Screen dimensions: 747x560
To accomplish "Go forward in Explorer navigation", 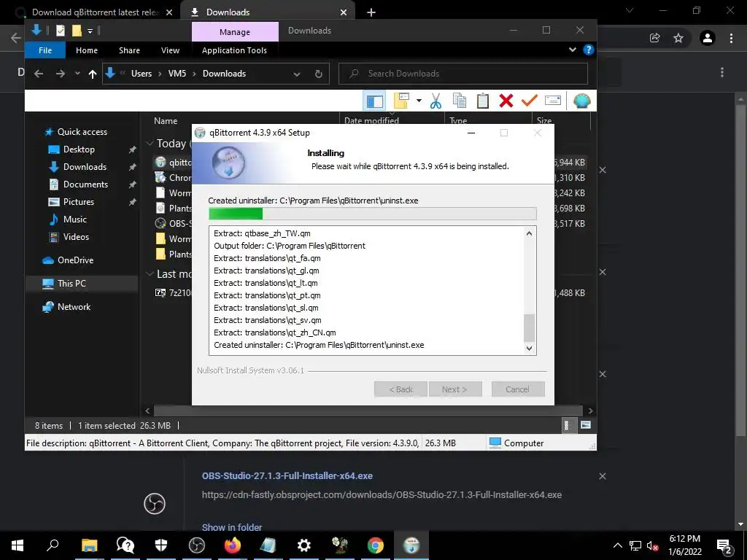I will (x=60, y=74).
